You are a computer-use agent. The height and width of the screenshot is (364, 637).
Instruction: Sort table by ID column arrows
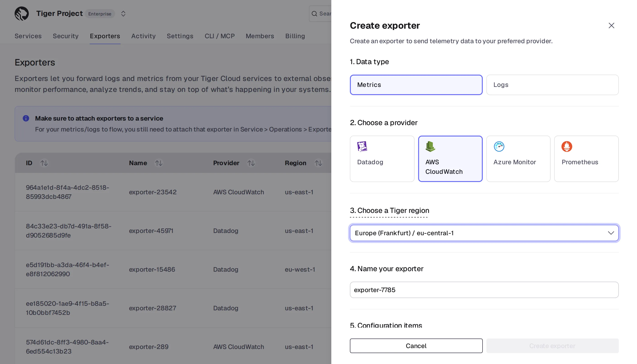click(44, 163)
